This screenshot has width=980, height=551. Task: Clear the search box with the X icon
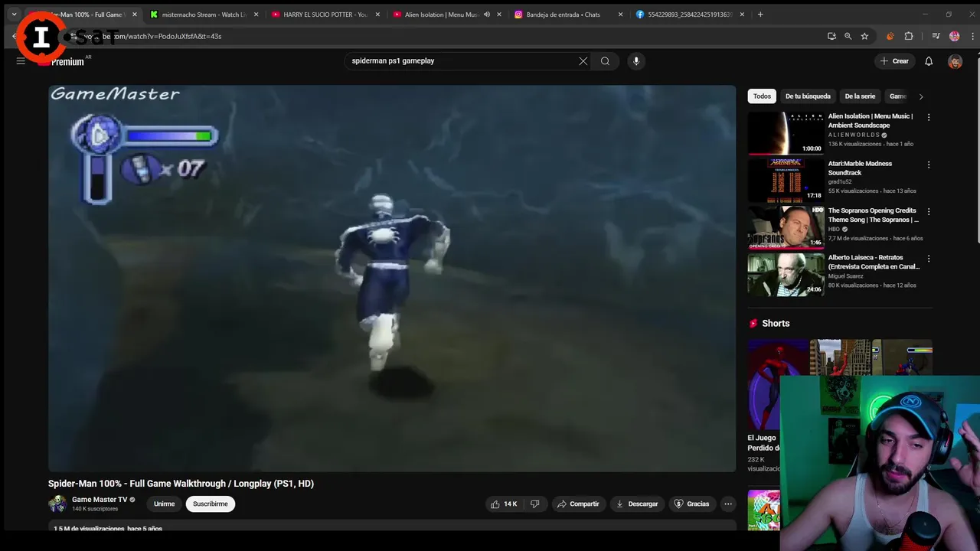[x=583, y=61]
